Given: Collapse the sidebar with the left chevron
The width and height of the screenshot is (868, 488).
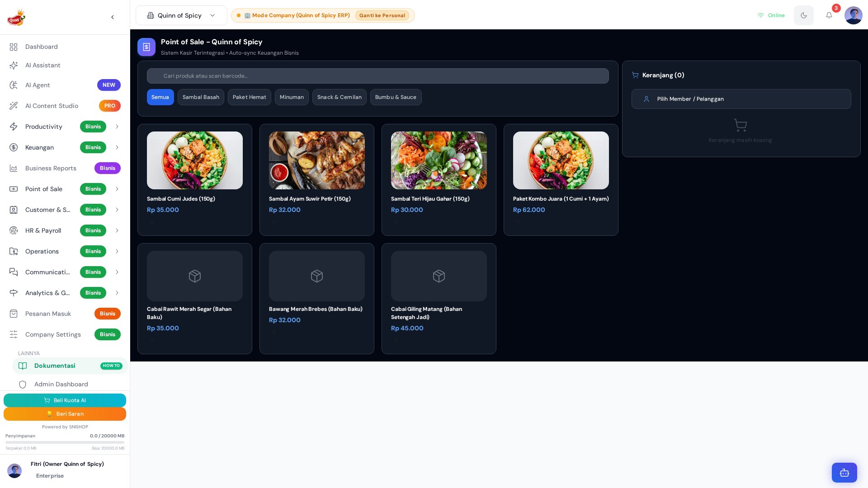Looking at the screenshot, I should pyautogui.click(x=113, y=17).
